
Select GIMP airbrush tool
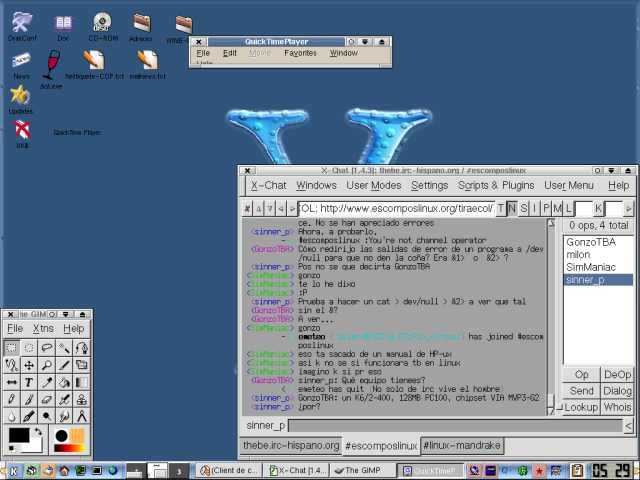(64, 399)
